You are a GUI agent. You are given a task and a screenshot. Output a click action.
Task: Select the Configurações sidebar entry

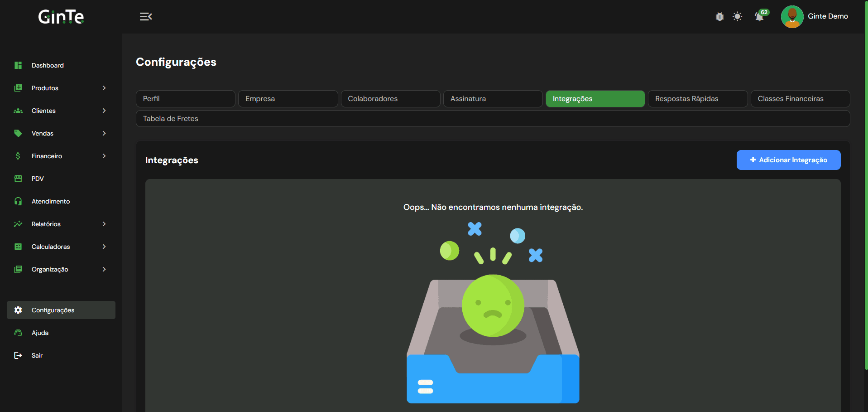[x=61, y=310]
